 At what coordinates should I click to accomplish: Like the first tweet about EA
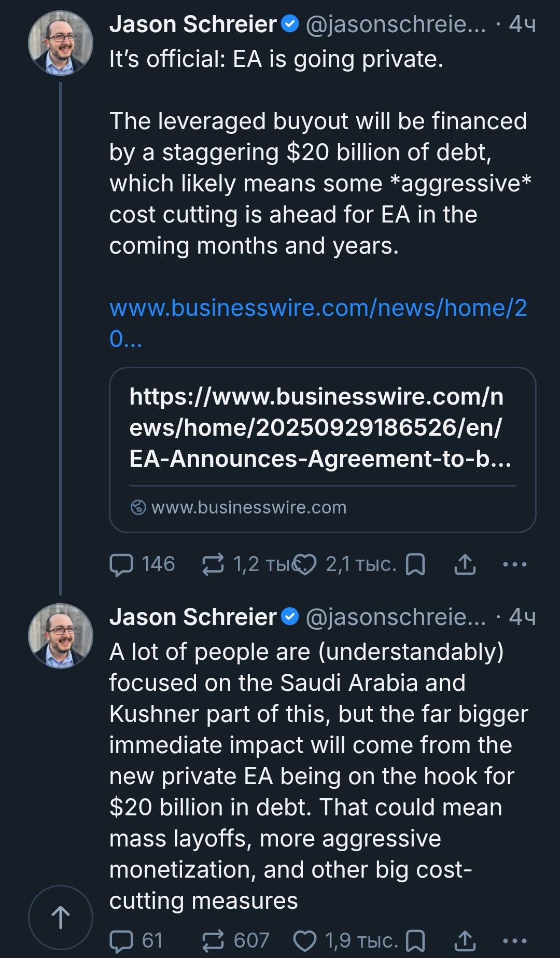(x=305, y=564)
